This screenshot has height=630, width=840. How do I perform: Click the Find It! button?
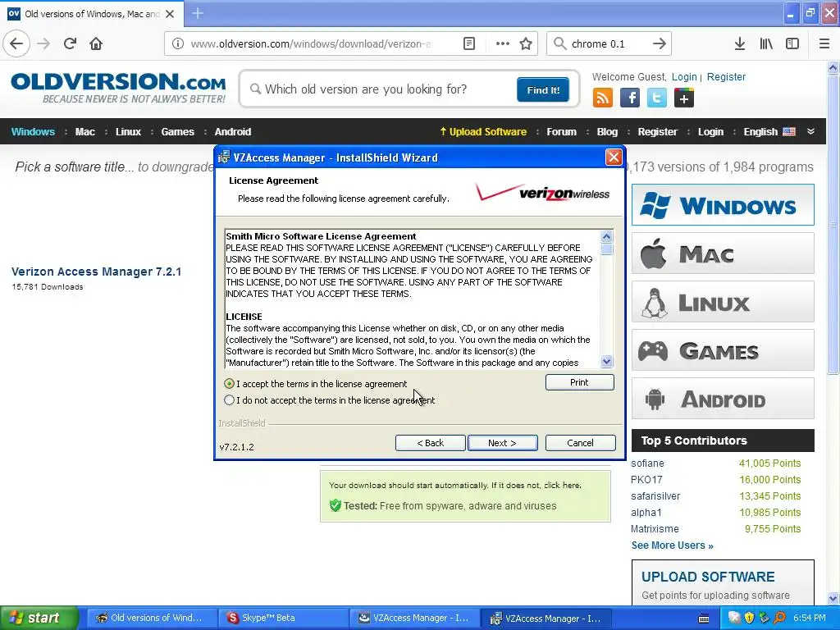pos(543,90)
